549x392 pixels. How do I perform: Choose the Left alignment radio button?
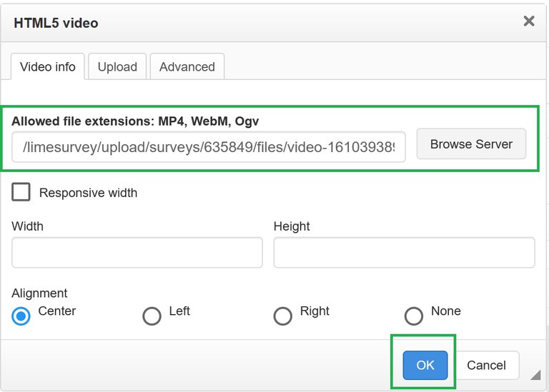click(152, 316)
